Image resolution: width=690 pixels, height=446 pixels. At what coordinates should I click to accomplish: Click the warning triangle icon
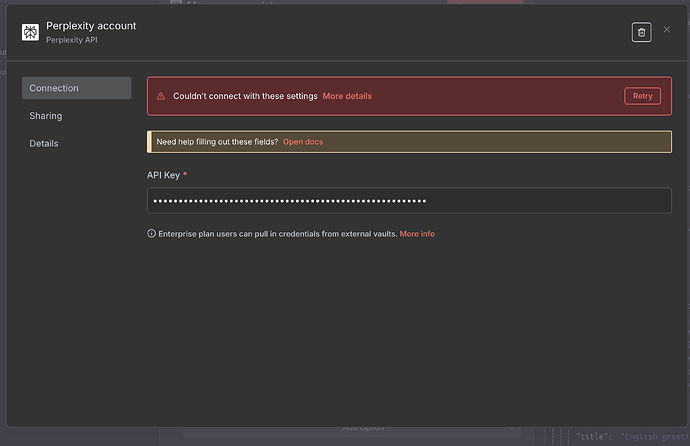[161, 96]
